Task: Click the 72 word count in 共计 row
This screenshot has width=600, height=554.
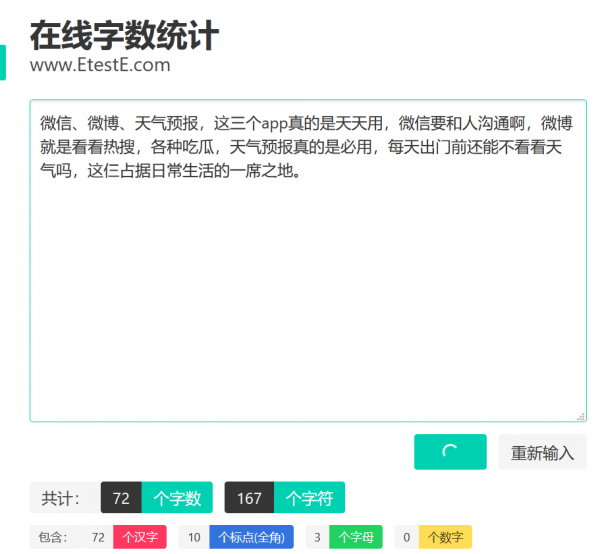Action: pyautogui.click(x=121, y=497)
